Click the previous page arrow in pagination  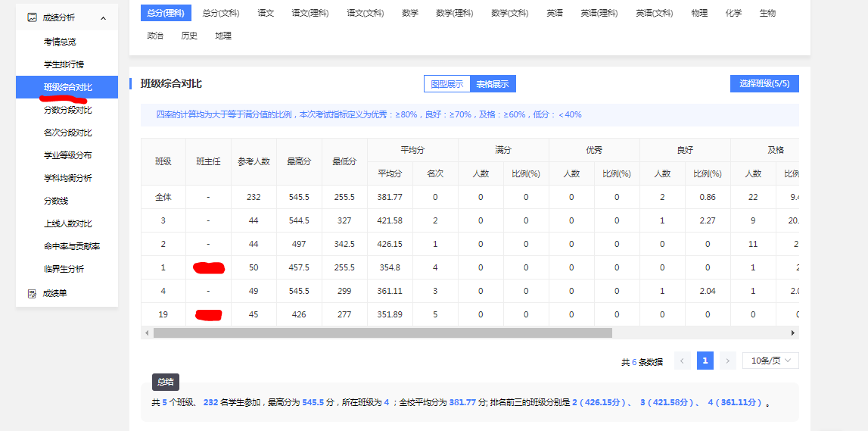682,361
